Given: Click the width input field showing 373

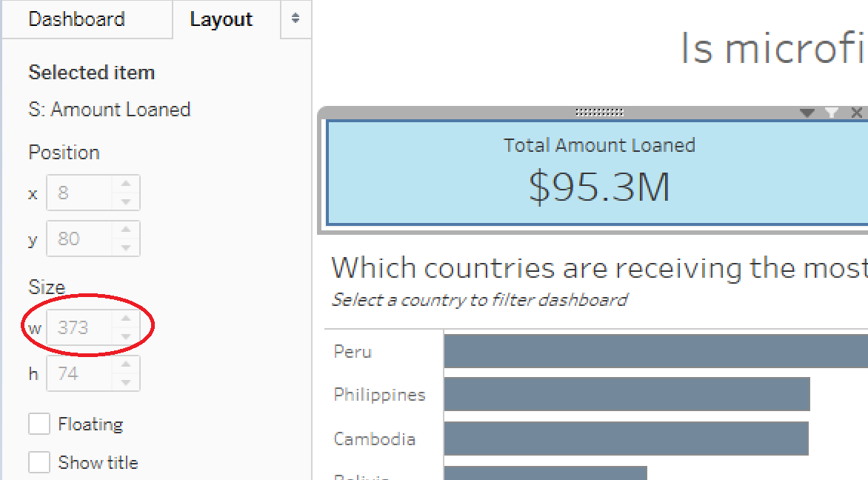Looking at the screenshot, I should click(80, 327).
